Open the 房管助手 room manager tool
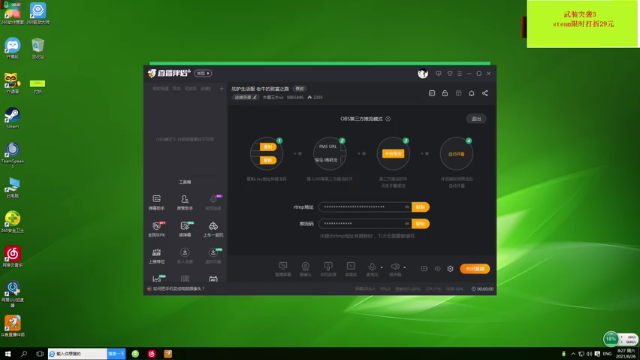Screen dimensions: 640x360 pos(184,202)
